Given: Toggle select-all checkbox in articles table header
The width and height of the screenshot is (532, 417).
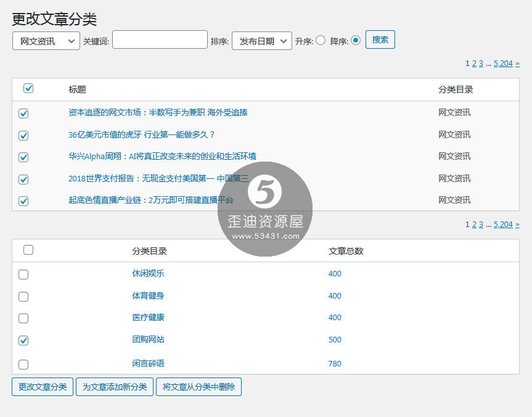Looking at the screenshot, I should (28, 89).
